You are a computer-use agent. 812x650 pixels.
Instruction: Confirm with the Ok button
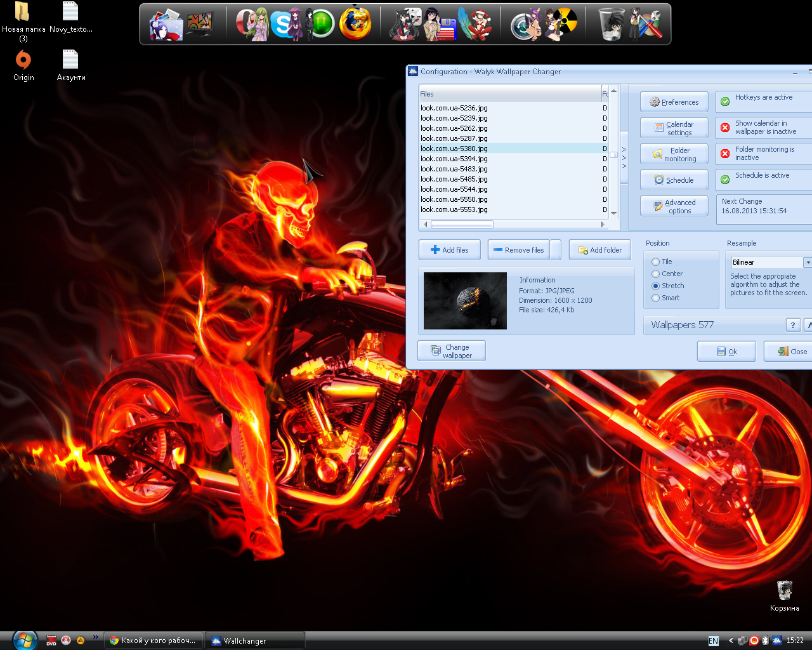(x=726, y=352)
